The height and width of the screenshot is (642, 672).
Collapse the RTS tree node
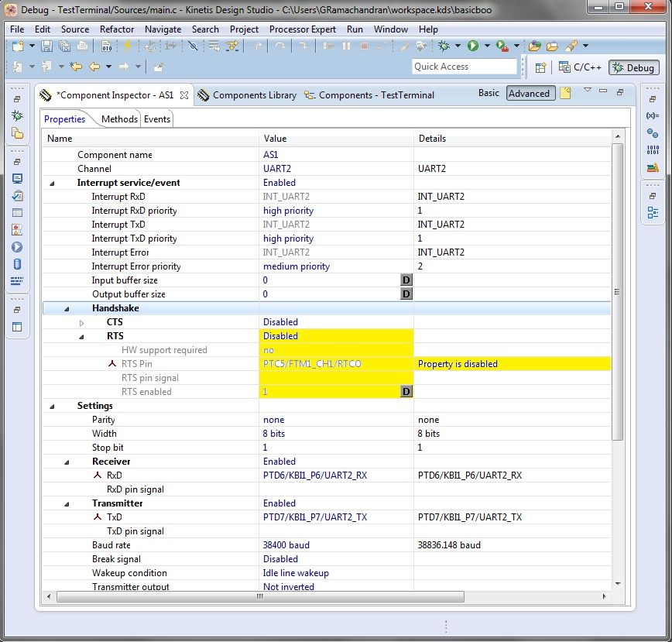tap(81, 337)
